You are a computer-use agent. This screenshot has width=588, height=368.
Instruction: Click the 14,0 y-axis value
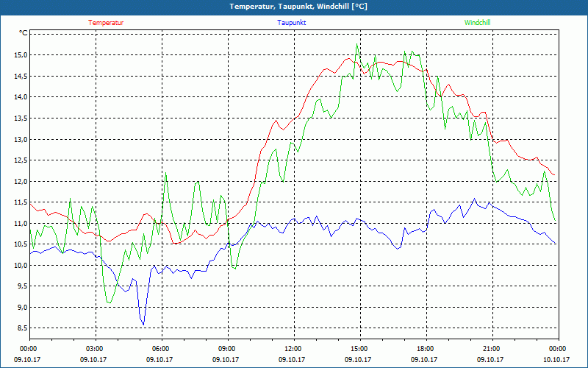(21, 97)
